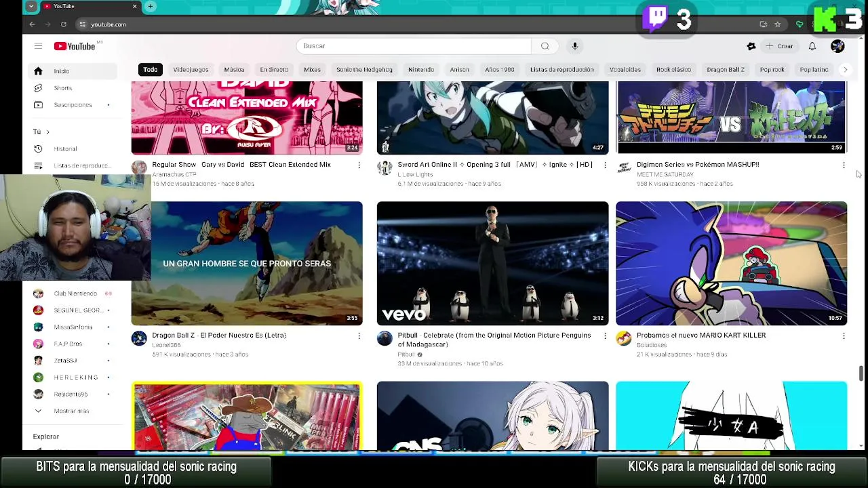868x488 pixels.
Task: Close the YouTube browser tab
Action: click(x=134, y=6)
